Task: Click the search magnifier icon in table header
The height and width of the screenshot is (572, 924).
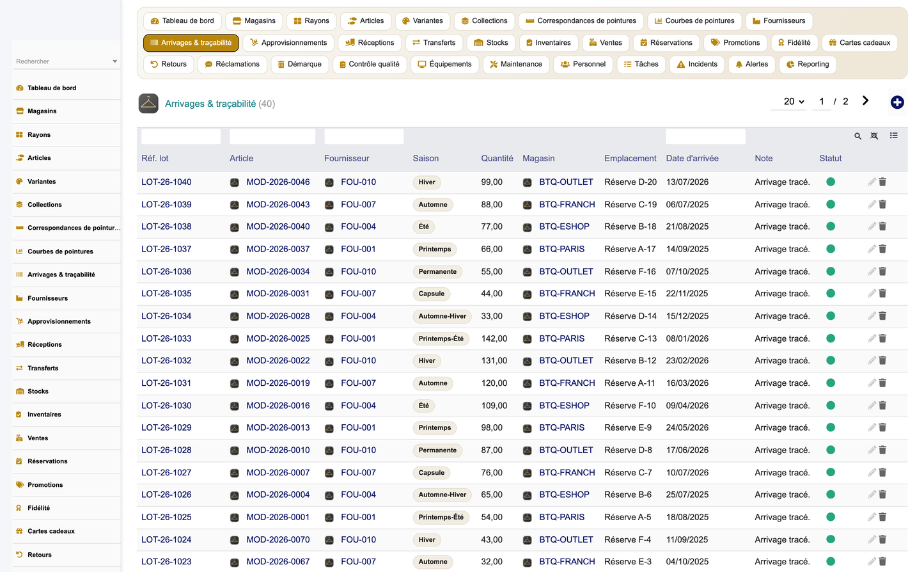Action: tap(858, 136)
